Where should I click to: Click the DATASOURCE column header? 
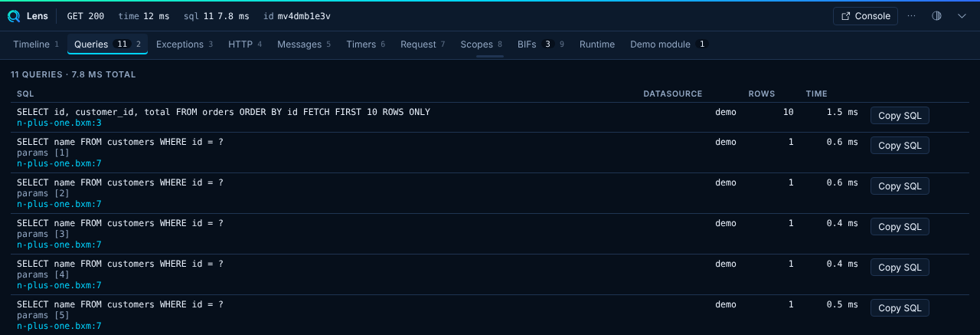pos(672,94)
